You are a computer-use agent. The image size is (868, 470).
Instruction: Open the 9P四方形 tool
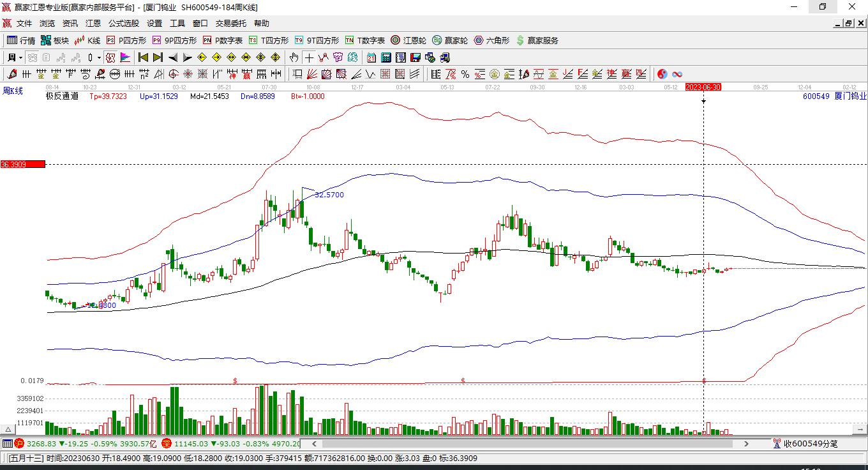pyautogui.click(x=174, y=40)
